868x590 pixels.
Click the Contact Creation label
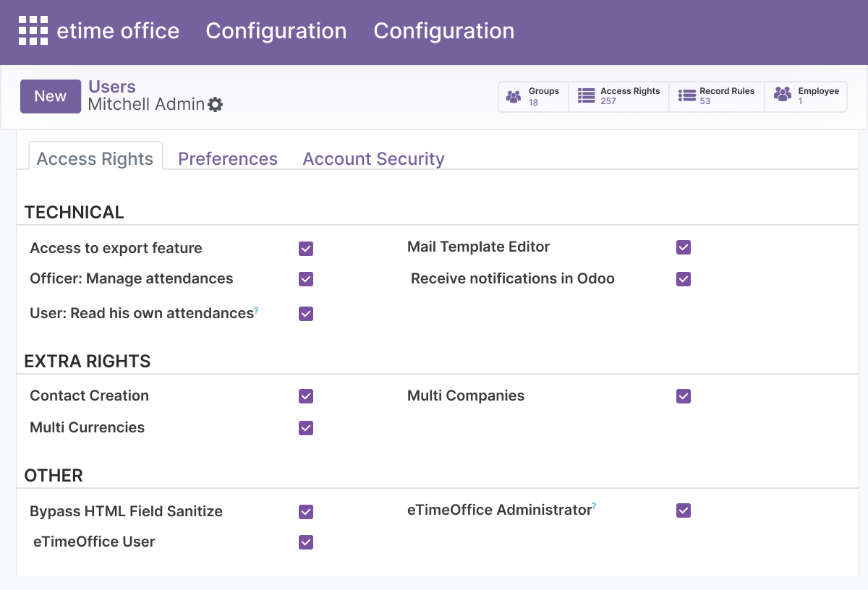tap(90, 396)
